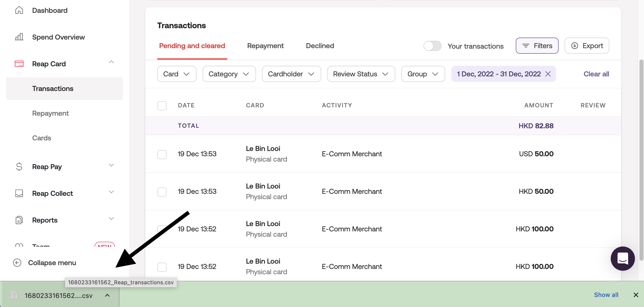This screenshot has width=644, height=307.
Task: Open the Category filter dropdown
Action: pos(229,74)
